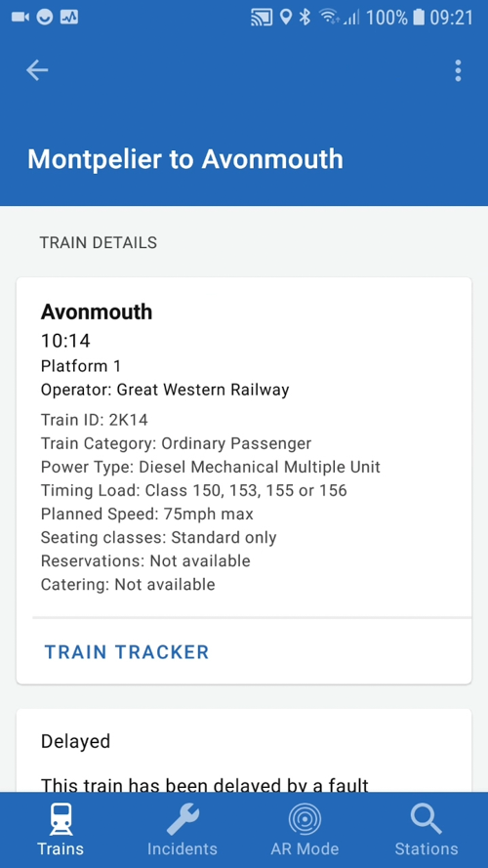Tap the Montpelier to Avonmouth title

click(185, 159)
